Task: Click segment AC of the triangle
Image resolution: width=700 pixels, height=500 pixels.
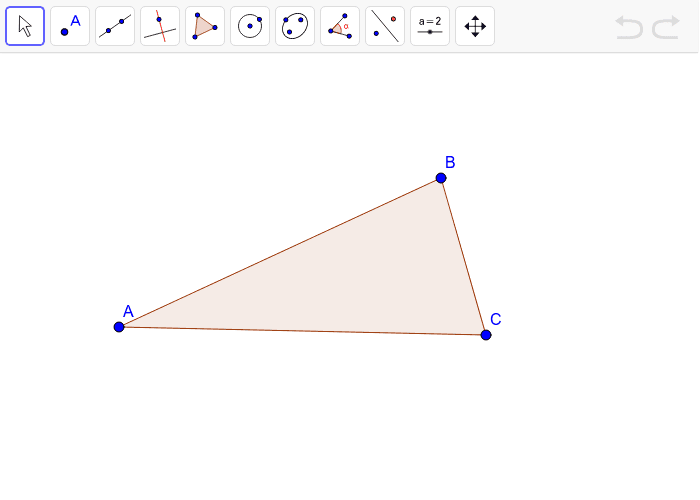Action: tap(302, 331)
